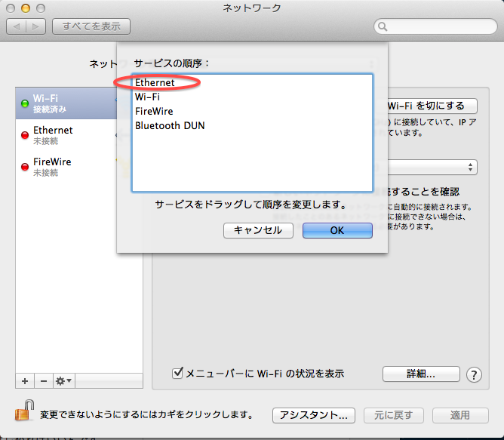This screenshot has height=440, width=504.
Task: Click the back arrow in the toolbar
Action: pyautogui.click(x=17, y=26)
